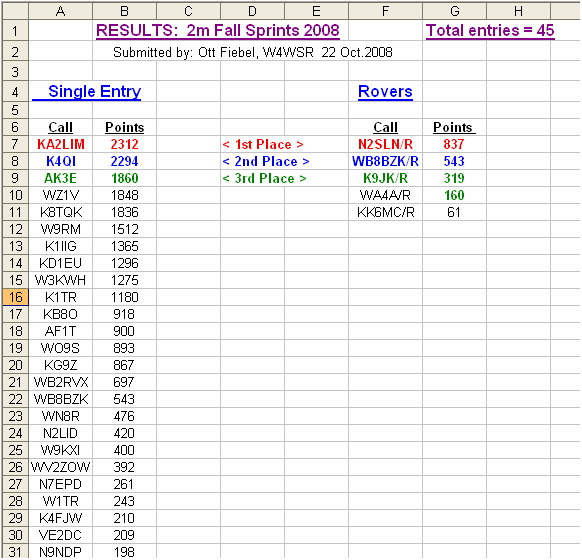Click the rover points cell 837
Viewport: 582px width, 560px height.
tap(454, 144)
